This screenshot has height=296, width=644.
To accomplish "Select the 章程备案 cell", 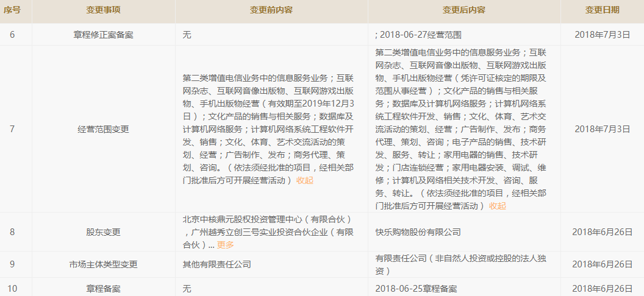I will point(104,289).
